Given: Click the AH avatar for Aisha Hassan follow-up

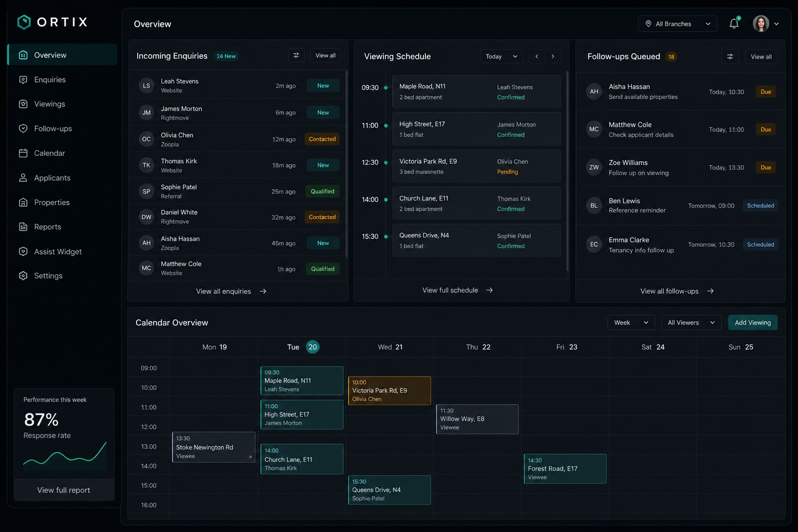Looking at the screenshot, I should click(x=594, y=91).
